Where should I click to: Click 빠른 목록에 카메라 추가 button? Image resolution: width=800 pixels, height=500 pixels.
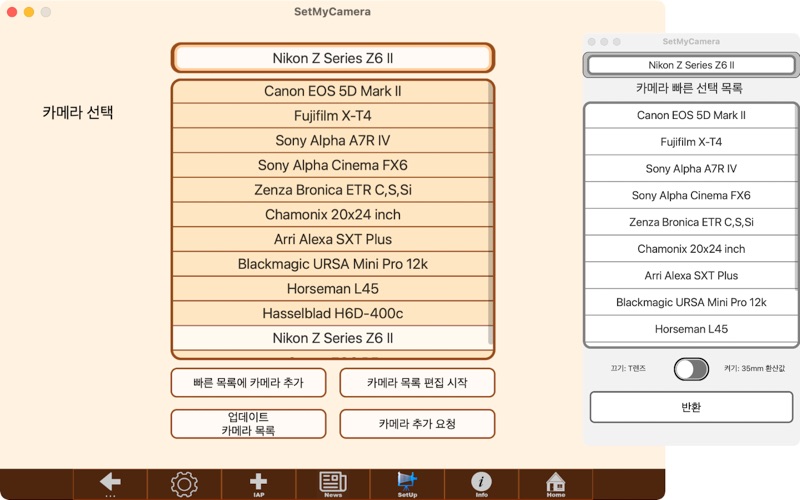point(248,383)
